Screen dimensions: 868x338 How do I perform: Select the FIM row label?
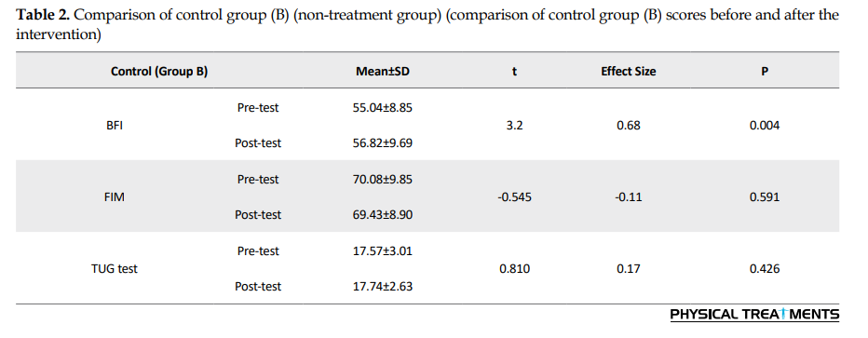[x=114, y=197]
